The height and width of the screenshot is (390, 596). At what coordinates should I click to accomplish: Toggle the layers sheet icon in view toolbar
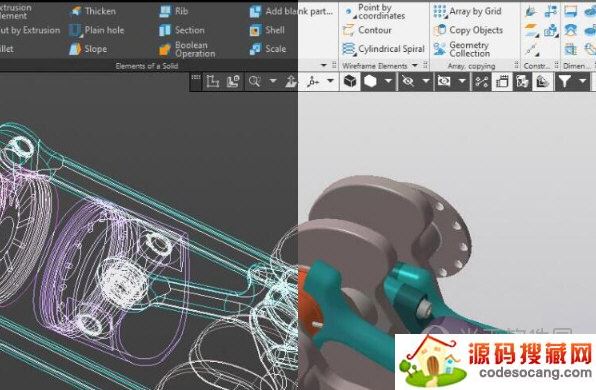(x=502, y=81)
